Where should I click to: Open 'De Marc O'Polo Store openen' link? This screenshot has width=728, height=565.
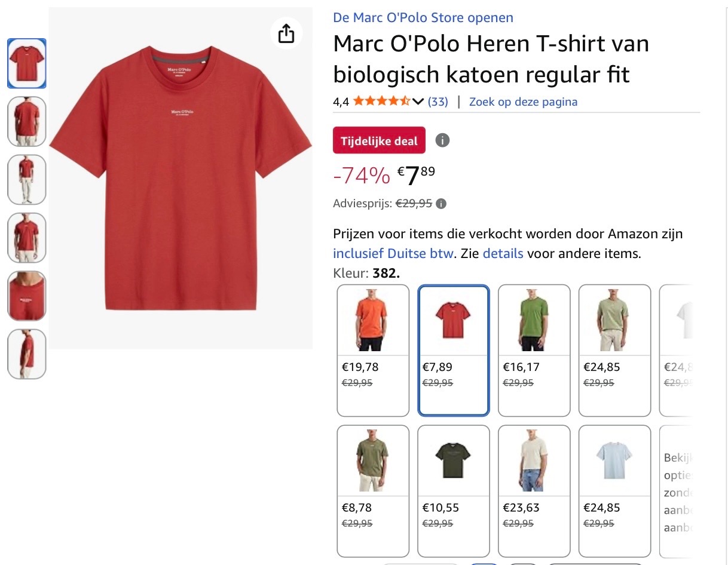[423, 17]
